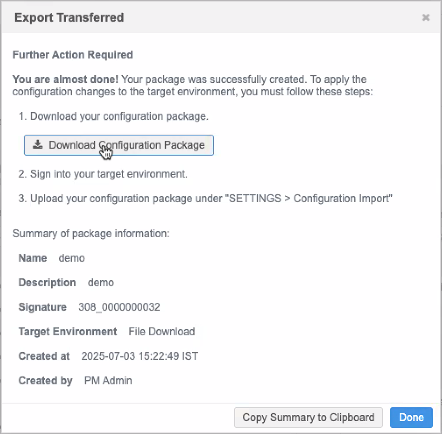Image resolution: width=442 pixels, height=434 pixels.
Task: Click the signature value 308_0000000032
Action: click(119, 307)
